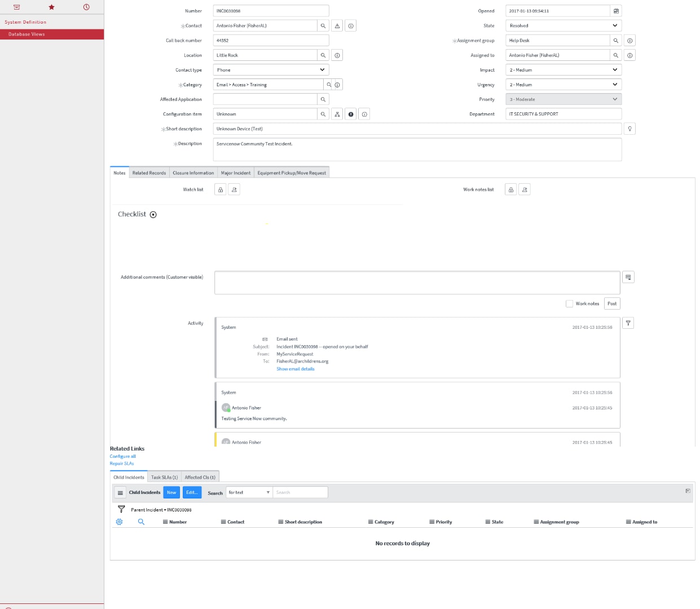Open the Equipment Pickup/Move Request tab
Screen dimensions: 700x609
click(x=292, y=173)
